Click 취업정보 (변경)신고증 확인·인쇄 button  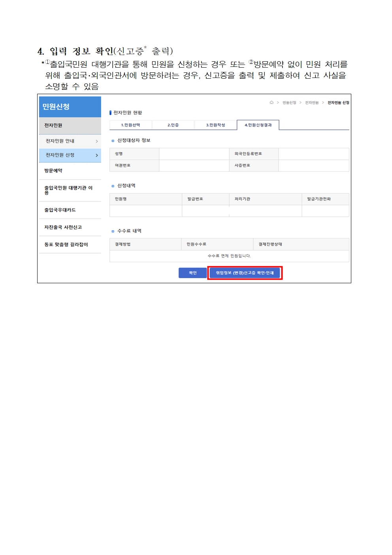tap(245, 273)
